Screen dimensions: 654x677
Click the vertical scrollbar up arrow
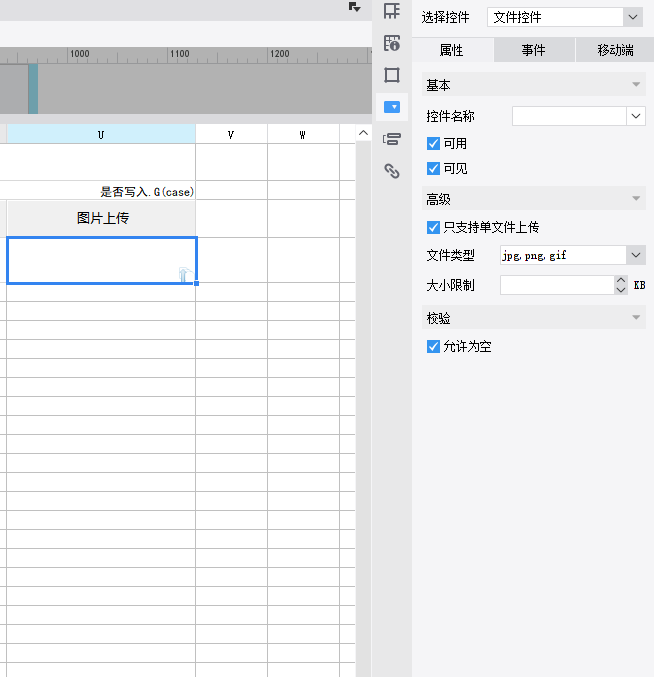click(363, 133)
